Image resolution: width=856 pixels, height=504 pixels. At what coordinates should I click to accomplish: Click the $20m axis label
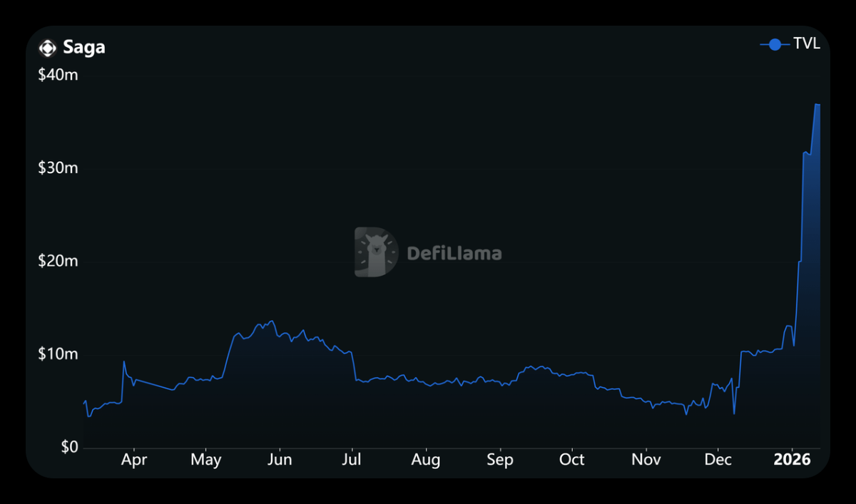click(x=58, y=261)
